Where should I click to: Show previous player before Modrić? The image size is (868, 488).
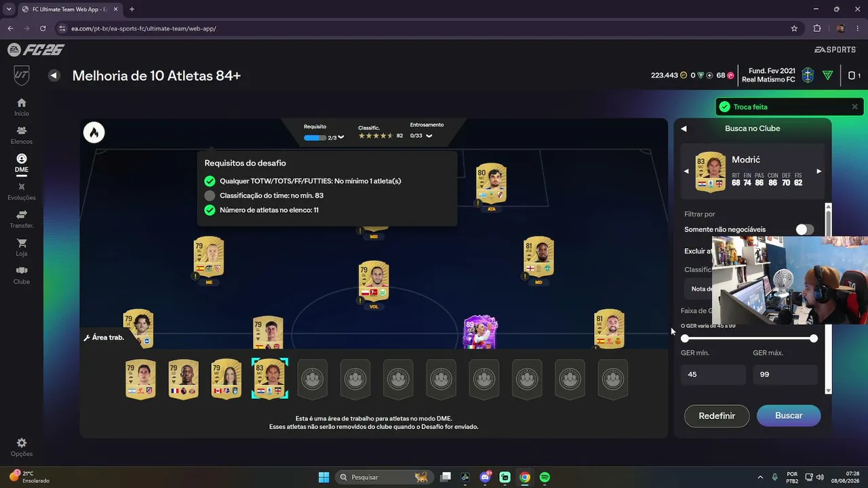[686, 171]
